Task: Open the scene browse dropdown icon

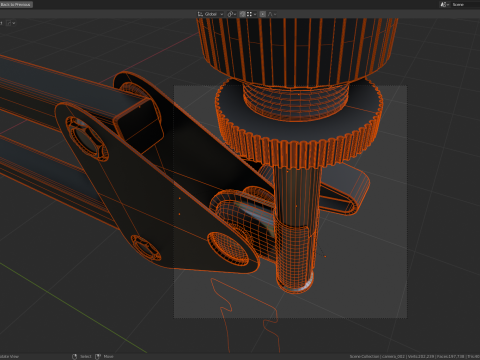Action: point(445,4)
